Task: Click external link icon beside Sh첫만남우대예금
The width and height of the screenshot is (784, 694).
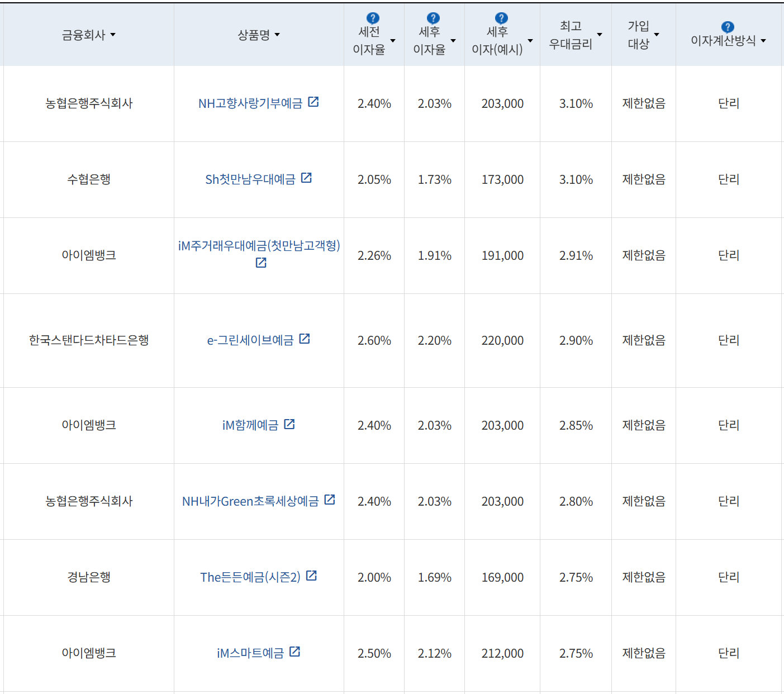Action: 306,178
